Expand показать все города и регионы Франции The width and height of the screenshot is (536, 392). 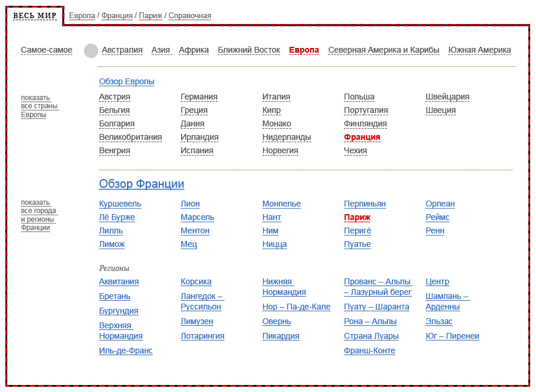tap(39, 215)
